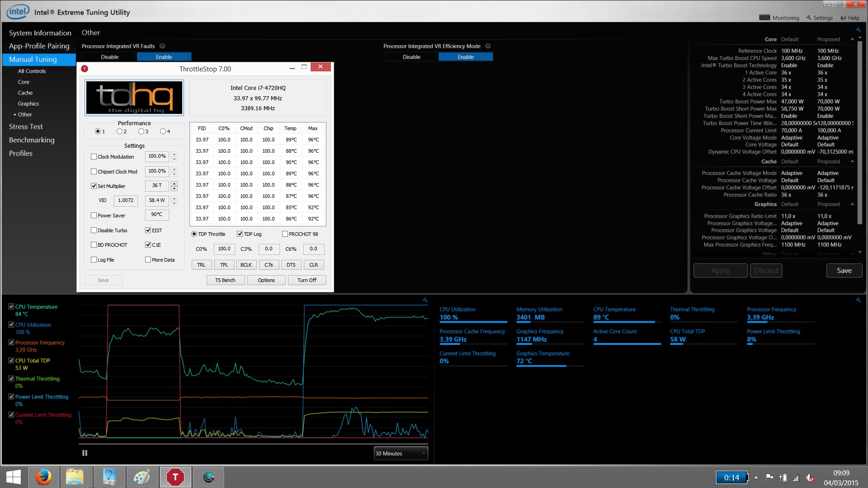Viewport: 868px width, 488px height.
Task: Decrease Set Multiplier stepper value
Action: tap(174, 188)
